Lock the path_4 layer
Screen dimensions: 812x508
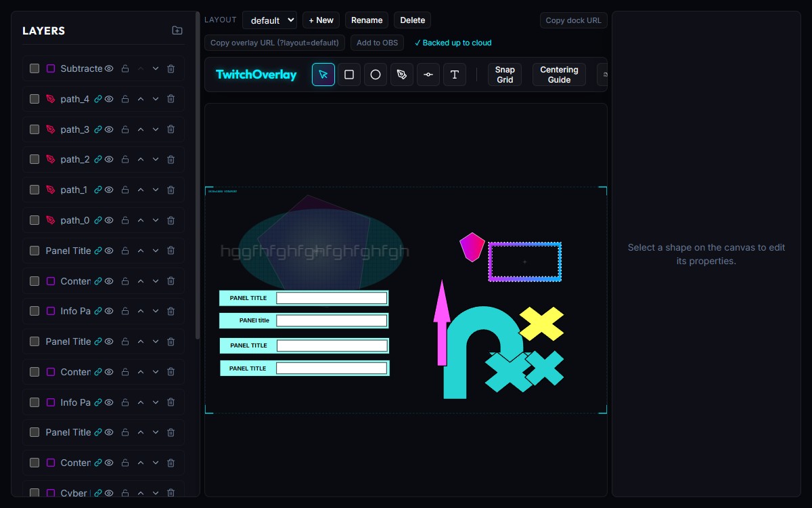tap(125, 99)
